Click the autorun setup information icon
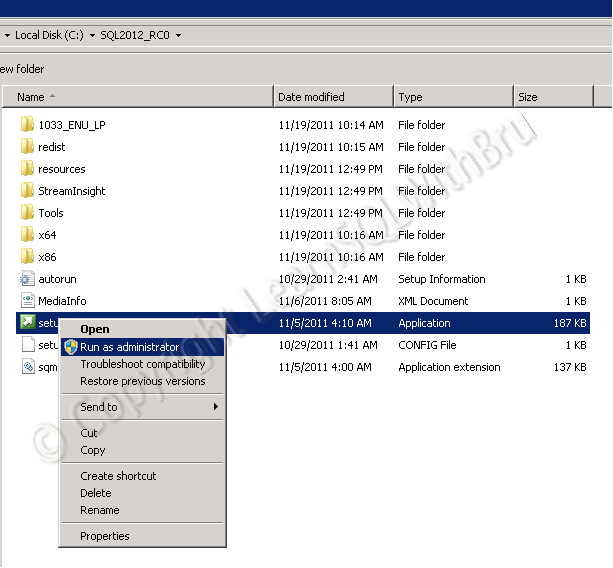The width and height of the screenshot is (613, 568). click(27, 279)
